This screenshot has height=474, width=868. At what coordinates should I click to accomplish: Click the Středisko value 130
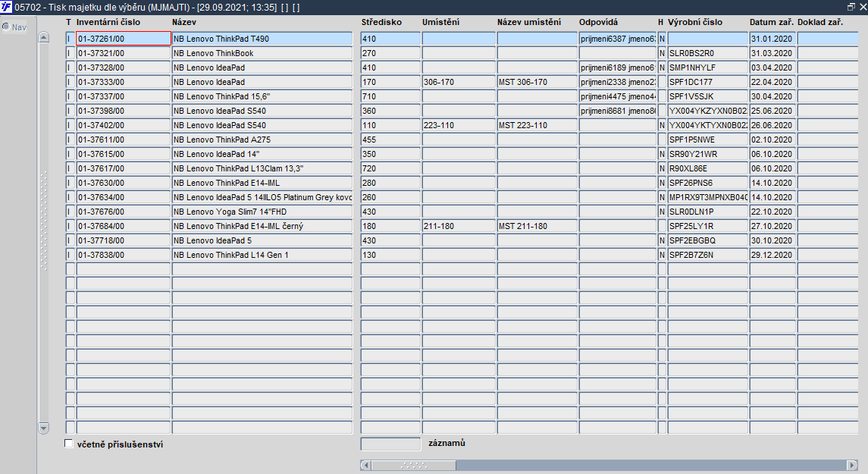click(391, 255)
